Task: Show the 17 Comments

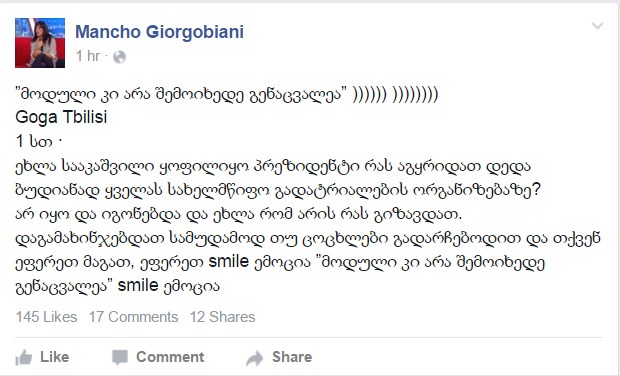Action: coord(133,317)
